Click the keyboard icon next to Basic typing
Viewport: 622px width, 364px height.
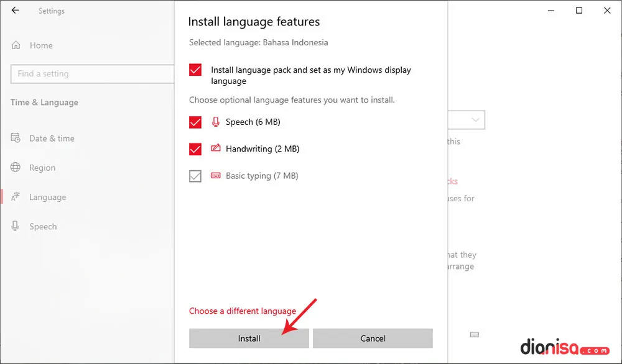tap(215, 176)
